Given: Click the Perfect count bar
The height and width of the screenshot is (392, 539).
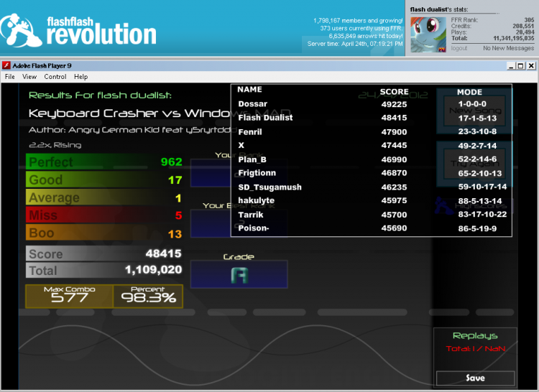Looking at the screenshot, I should click(x=104, y=162).
